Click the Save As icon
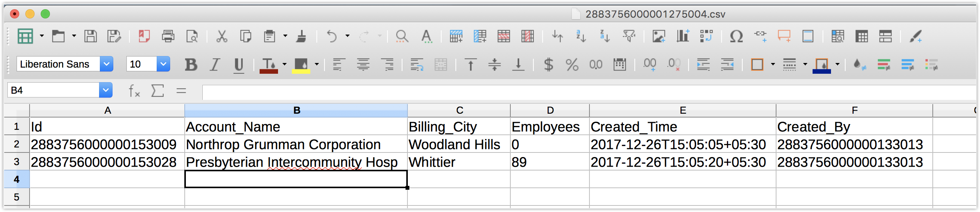980x212 pixels. coord(114,36)
